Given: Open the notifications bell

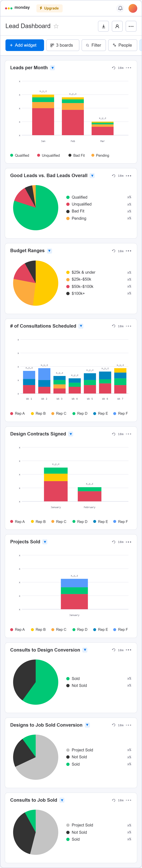Looking at the screenshot, I should point(120,8).
